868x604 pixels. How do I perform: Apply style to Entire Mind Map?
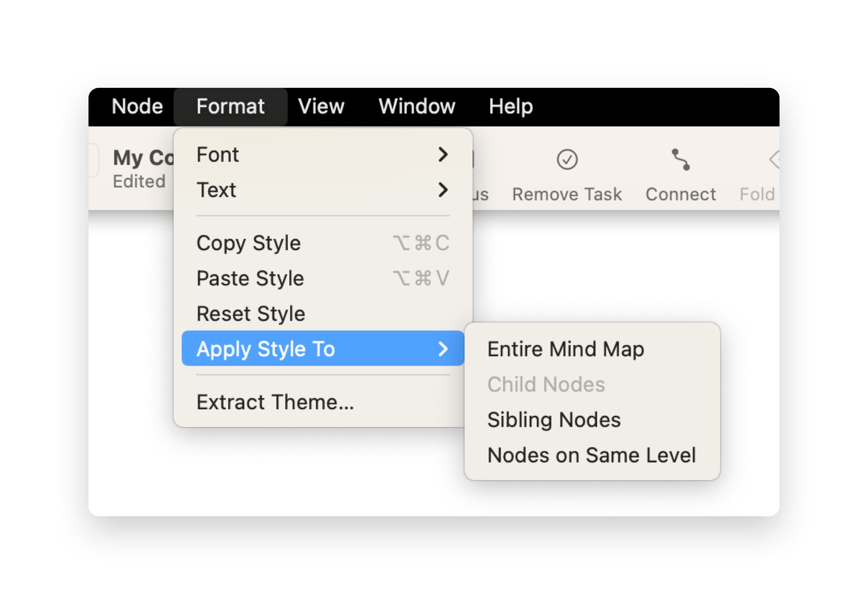[x=566, y=349]
